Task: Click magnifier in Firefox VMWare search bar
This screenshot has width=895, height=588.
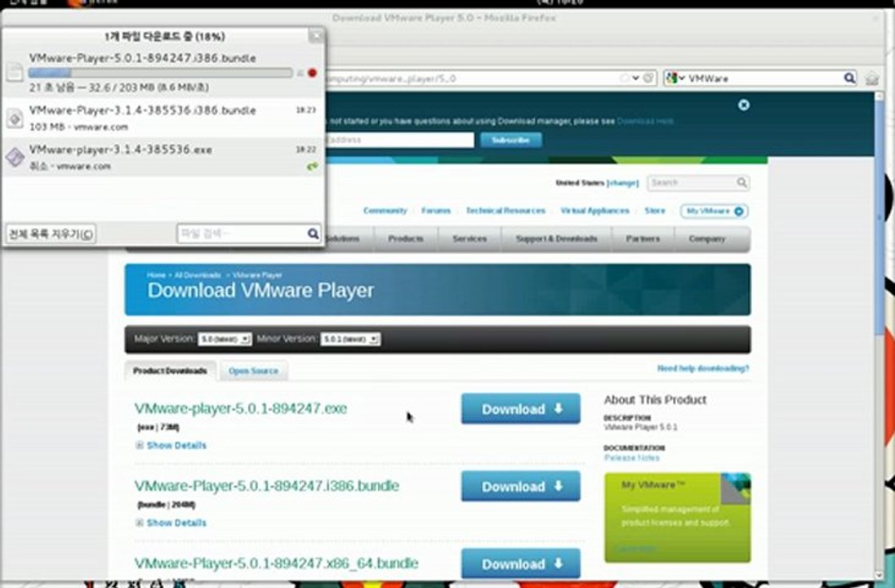Action: tap(849, 78)
